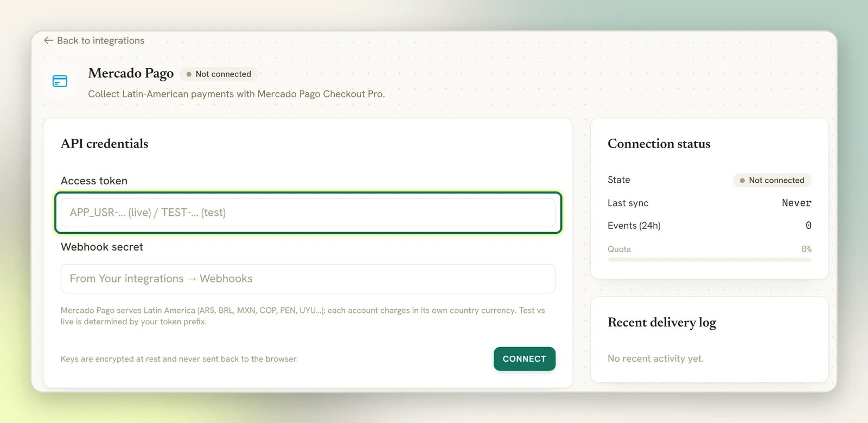Click the 'Last sync' label

[628, 203]
